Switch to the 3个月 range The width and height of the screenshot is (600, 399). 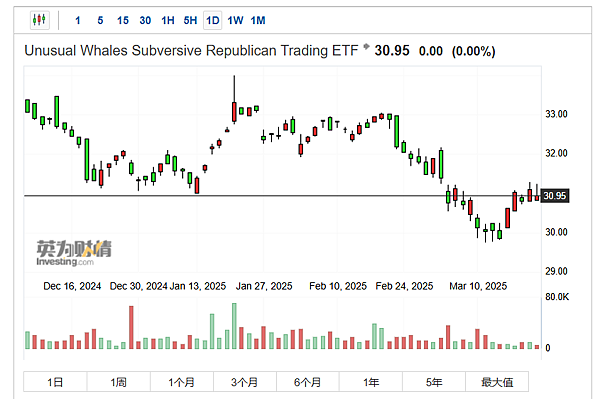[x=245, y=381]
